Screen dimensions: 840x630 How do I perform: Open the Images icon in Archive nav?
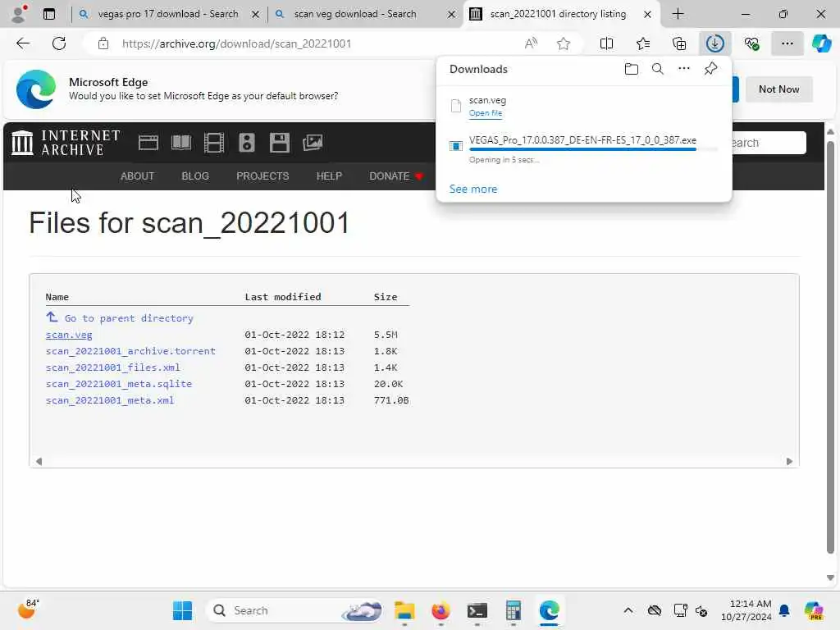[x=313, y=143]
